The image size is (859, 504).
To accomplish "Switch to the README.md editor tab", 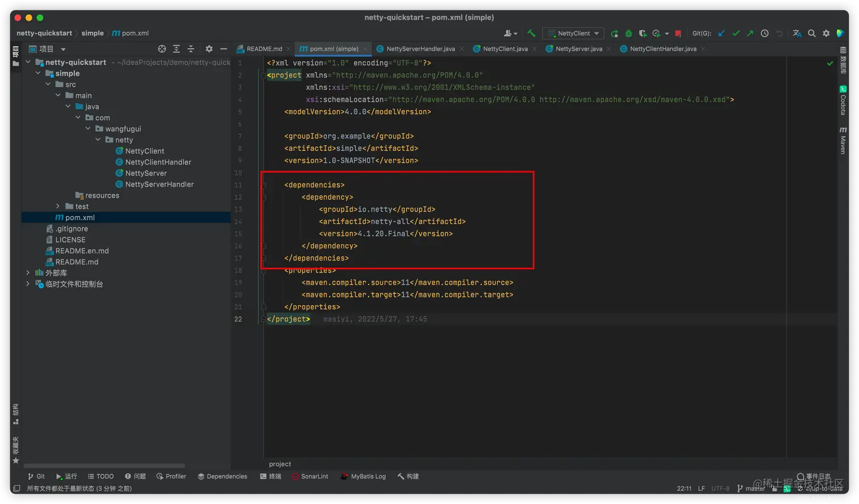I will pyautogui.click(x=264, y=49).
